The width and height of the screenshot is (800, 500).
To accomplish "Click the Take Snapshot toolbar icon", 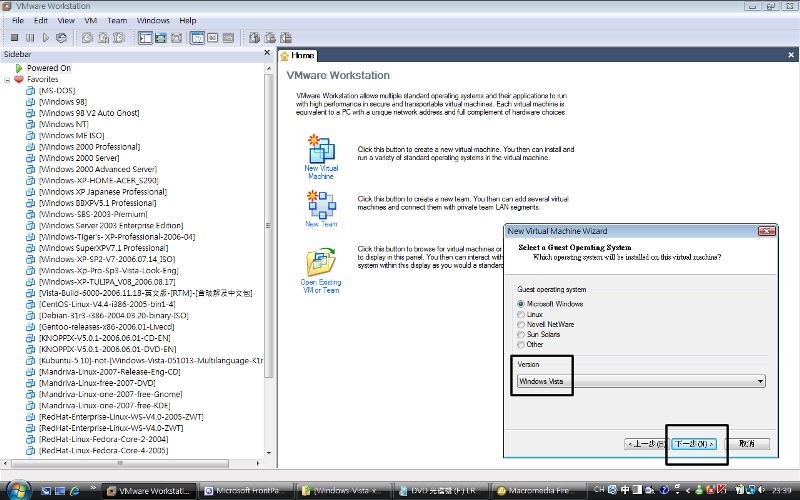I will [x=88, y=38].
